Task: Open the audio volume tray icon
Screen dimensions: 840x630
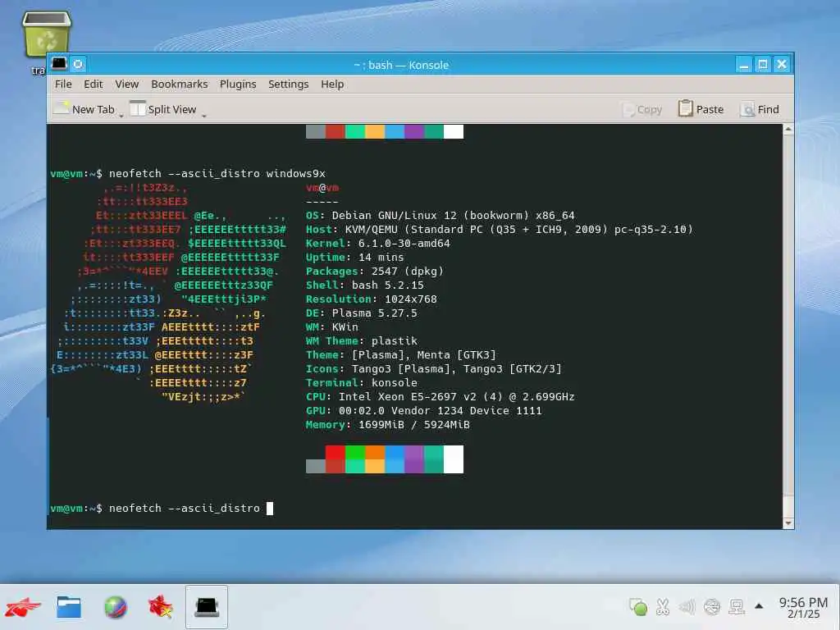Action: pyautogui.click(x=687, y=607)
